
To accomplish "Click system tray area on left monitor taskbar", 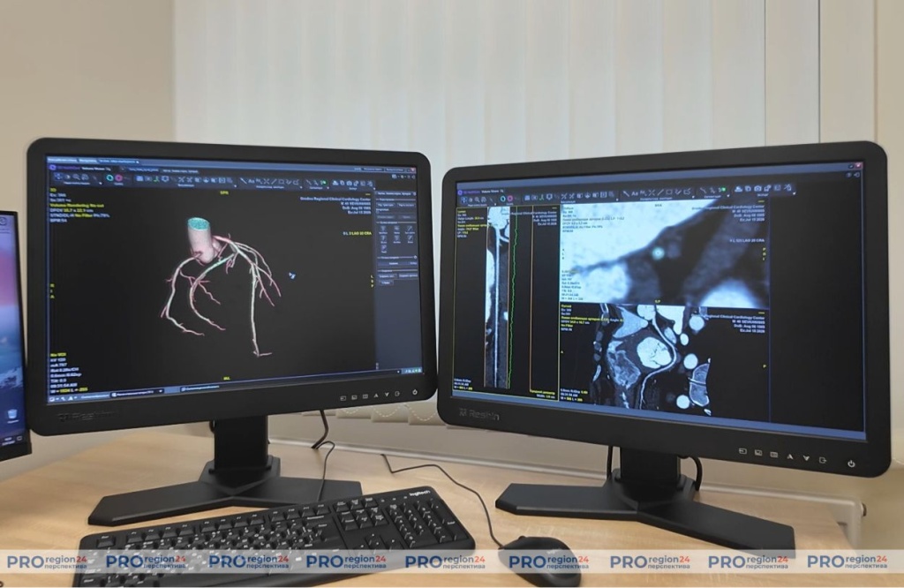I will [411, 371].
